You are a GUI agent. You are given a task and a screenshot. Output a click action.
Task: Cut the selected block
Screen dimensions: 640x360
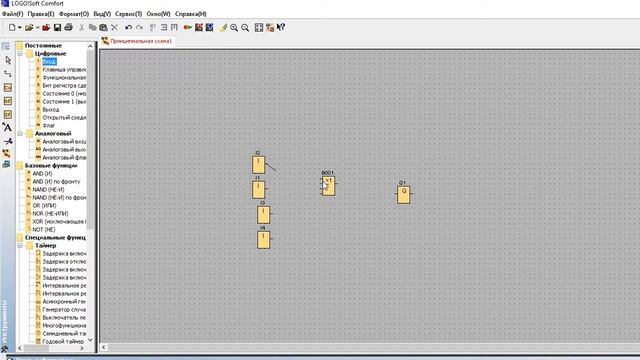[x=82, y=27]
